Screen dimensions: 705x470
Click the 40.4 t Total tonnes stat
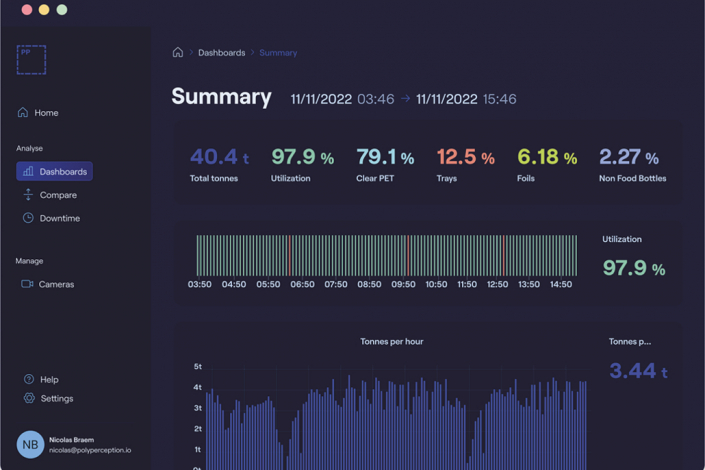click(219, 165)
